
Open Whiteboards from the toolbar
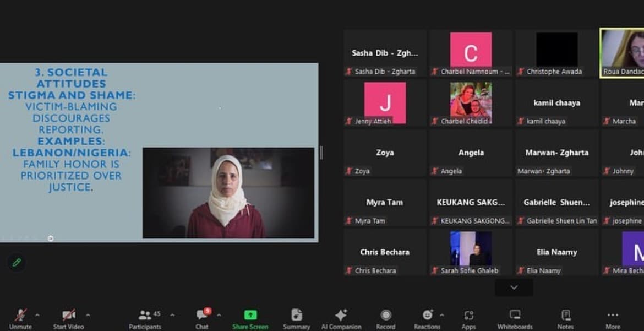(x=515, y=317)
